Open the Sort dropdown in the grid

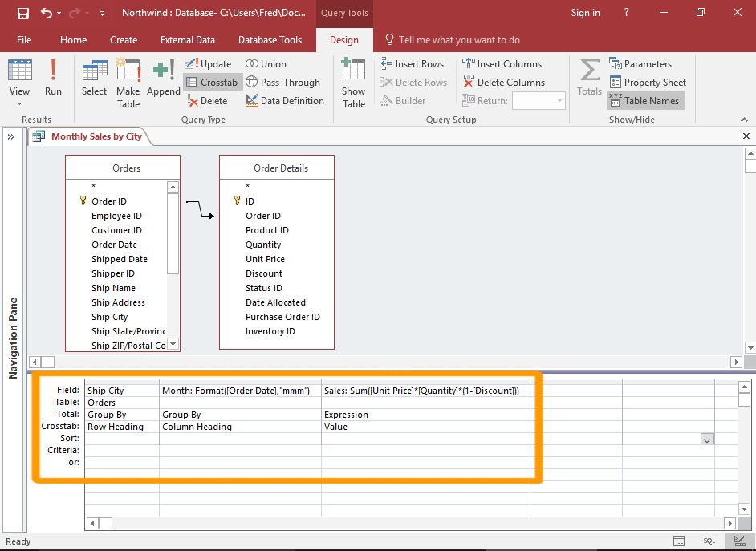[706, 439]
